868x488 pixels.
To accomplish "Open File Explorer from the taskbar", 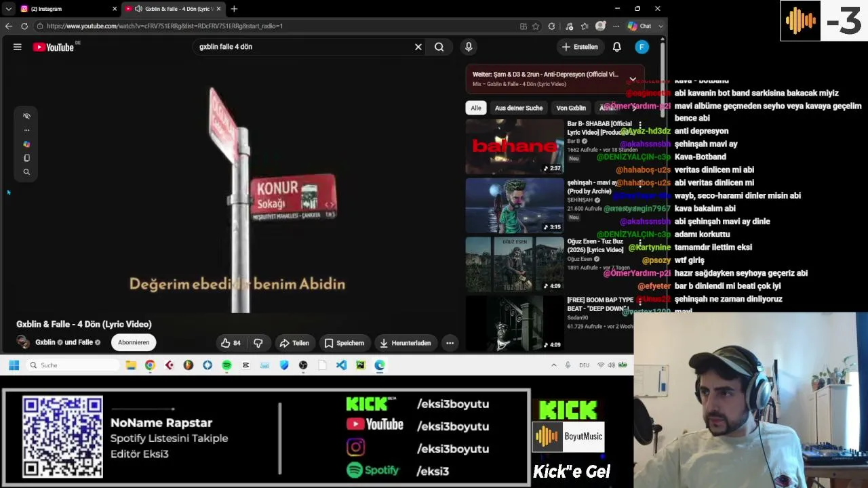I will (131, 365).
